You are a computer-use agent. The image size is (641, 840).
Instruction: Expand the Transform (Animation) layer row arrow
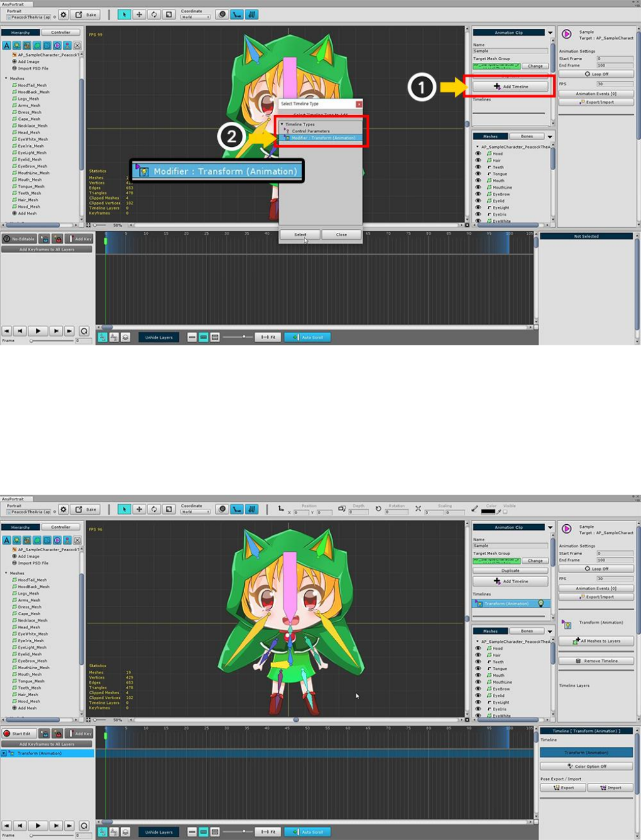[4, 753]
